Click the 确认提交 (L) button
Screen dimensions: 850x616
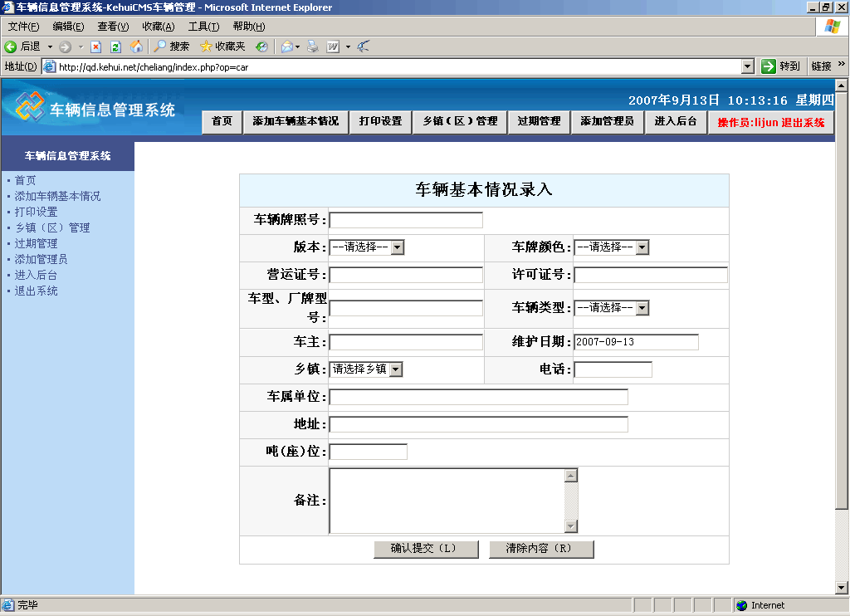[x=426, y=549]
